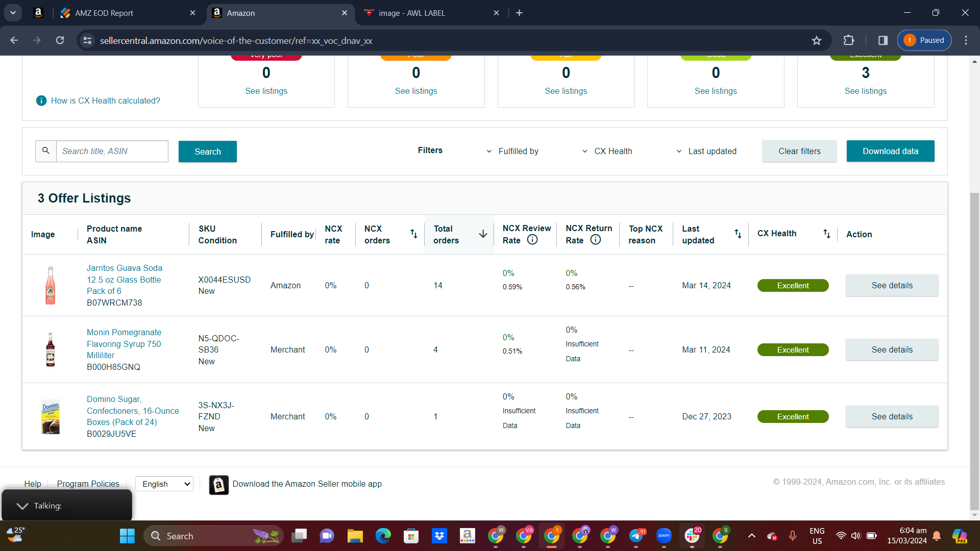Click the Download data button

(x=891, y=152)
